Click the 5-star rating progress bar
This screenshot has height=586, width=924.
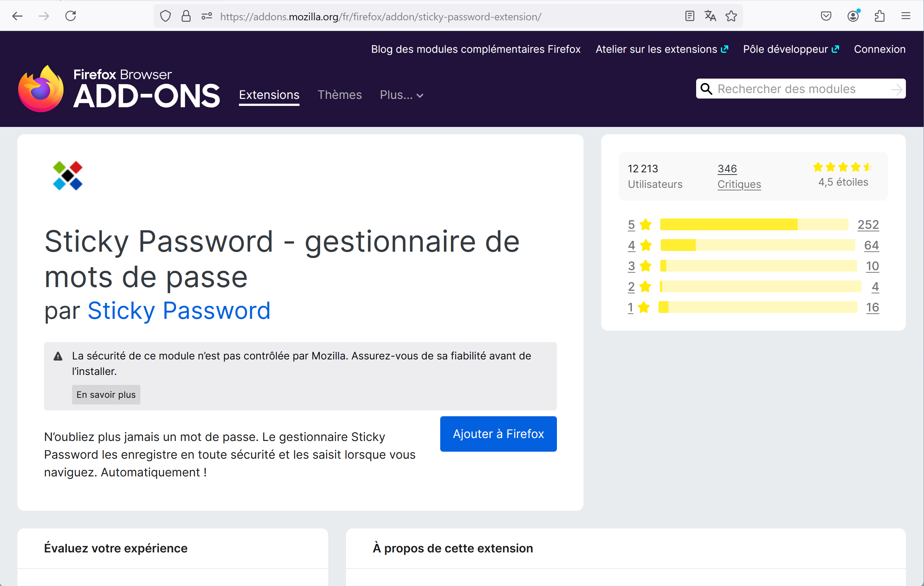pos(754,224)
